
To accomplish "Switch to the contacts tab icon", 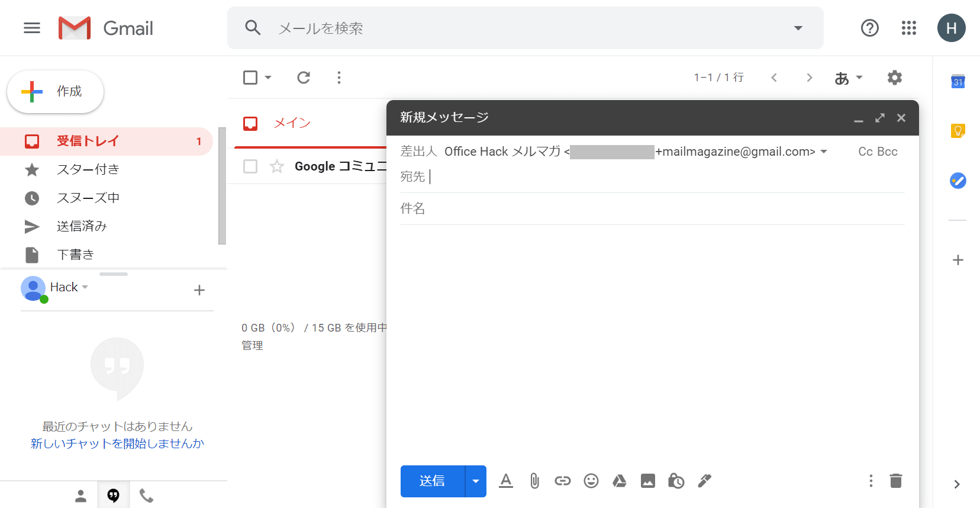I will coord(81,496).
